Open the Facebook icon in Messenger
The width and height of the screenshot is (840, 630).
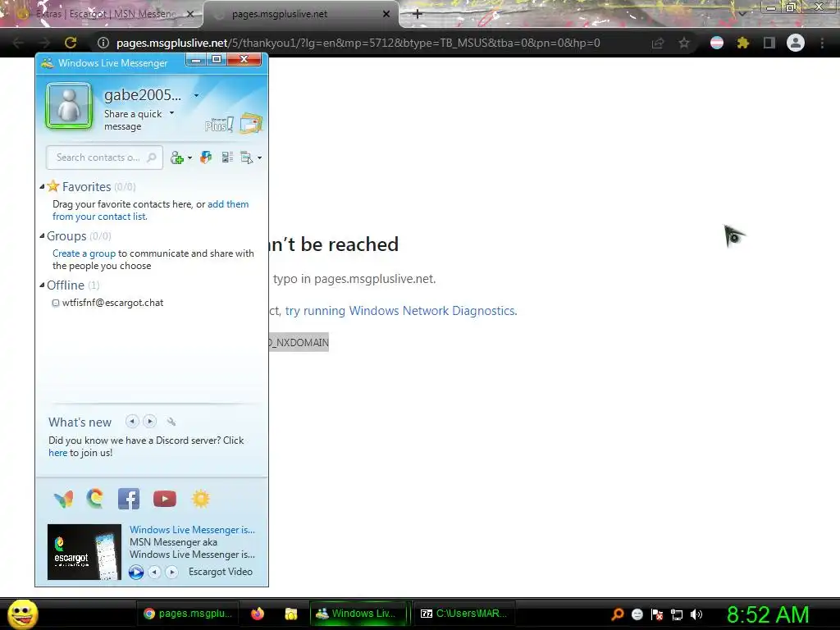point(129,499)
